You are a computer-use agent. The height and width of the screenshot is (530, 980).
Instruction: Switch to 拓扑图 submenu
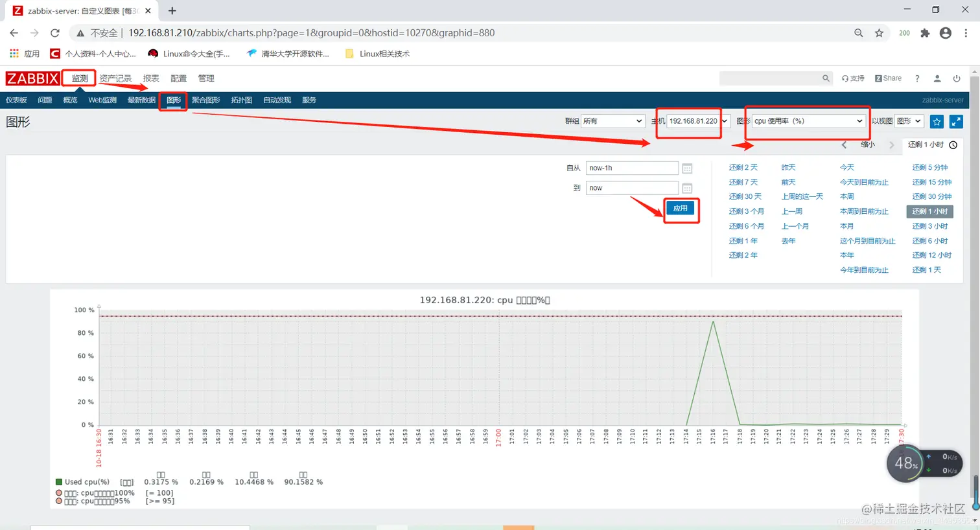click(x=241, y=100)
